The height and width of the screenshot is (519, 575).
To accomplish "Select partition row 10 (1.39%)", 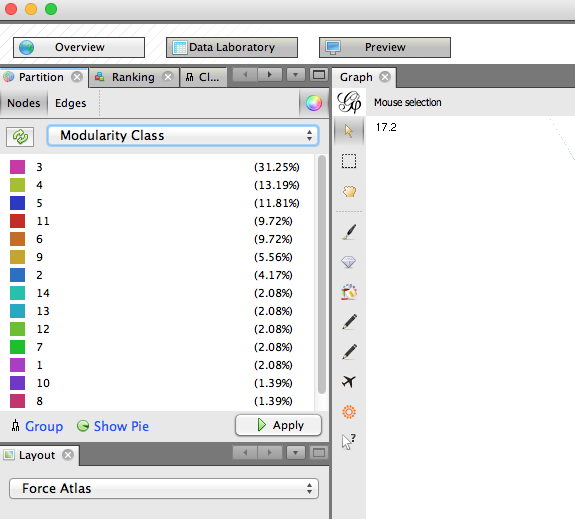I will point(157,383).
